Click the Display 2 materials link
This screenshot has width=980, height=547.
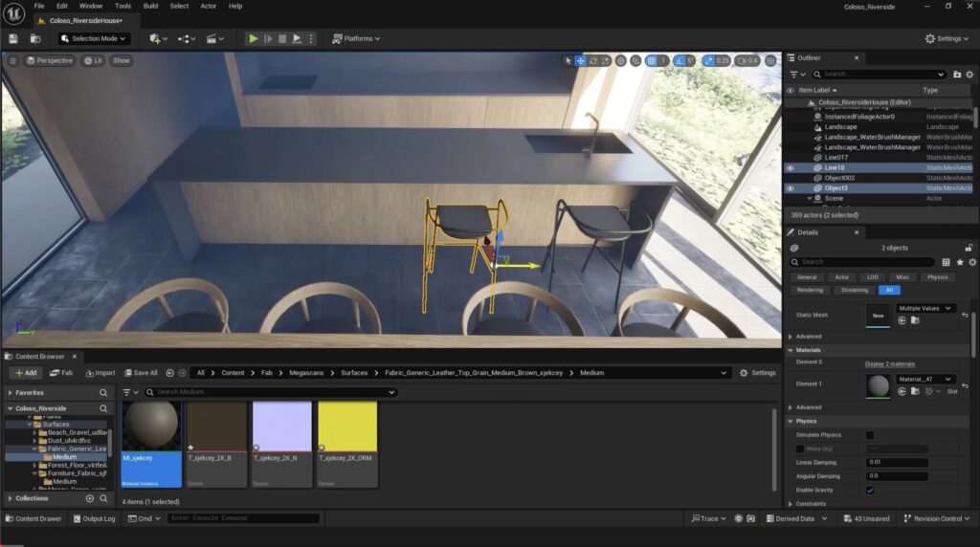tap(889, 364)
